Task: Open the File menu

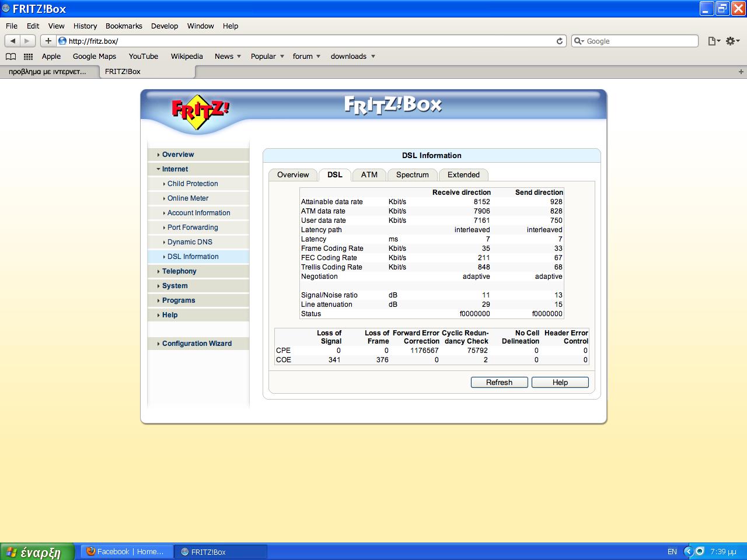Action: coord(12,26)
